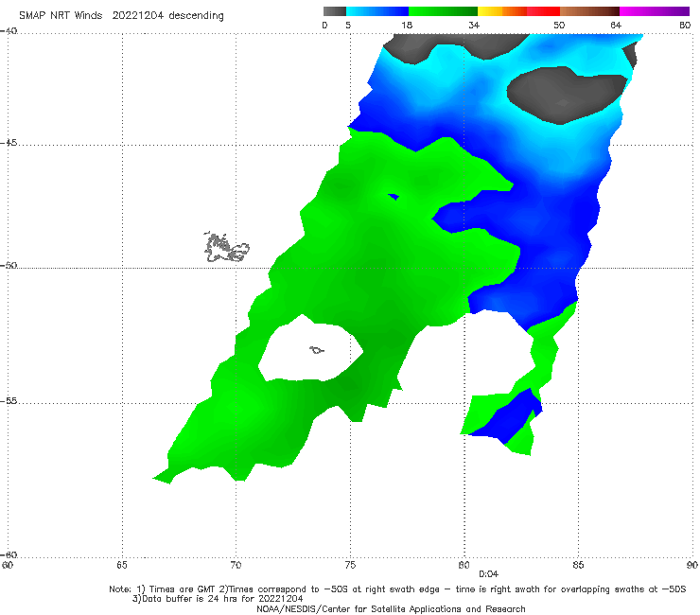The image size is (700, 615).
Task: Select the yellow-orange color bar segment after 34
Action: click(502, 11)
